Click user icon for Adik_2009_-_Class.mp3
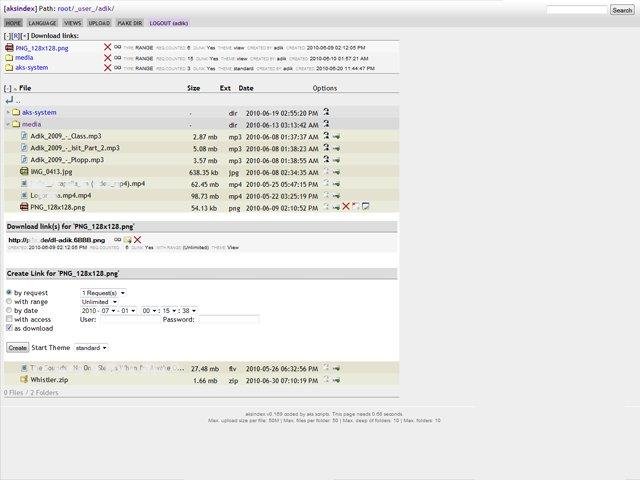Image resolution: width=640 pixels, height=480 pixels. 326,136
